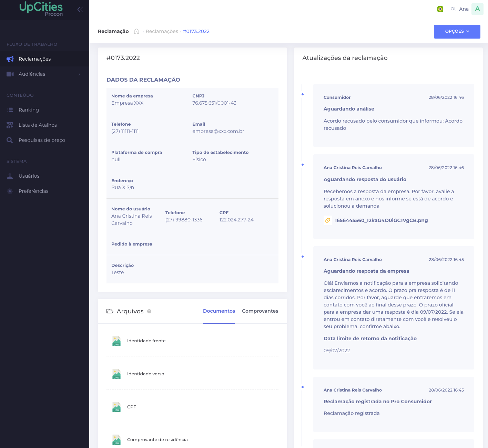Click the Atualizações da reclamação panel title

click(x=345, y=58)
